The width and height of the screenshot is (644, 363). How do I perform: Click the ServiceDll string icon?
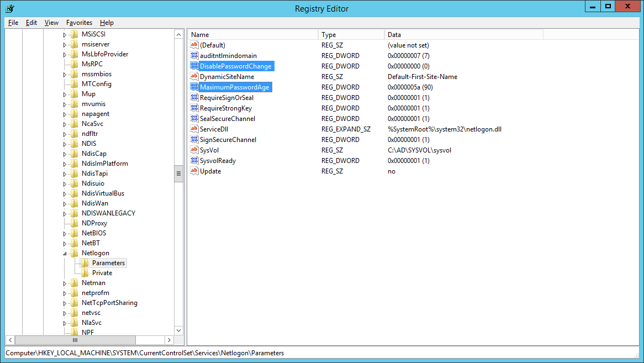point(194,129)
